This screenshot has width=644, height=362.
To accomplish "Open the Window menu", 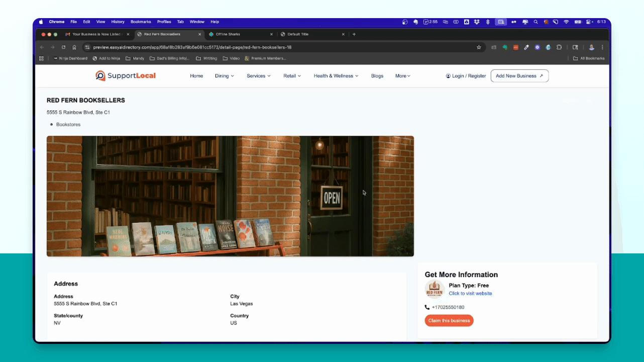I will pyautogui.click(x=197, y=22).
